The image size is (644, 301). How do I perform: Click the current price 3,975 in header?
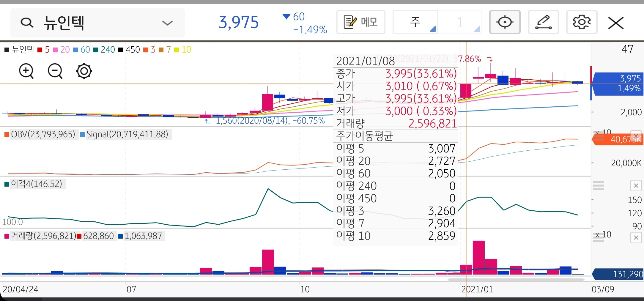click(x=239, y=23)
